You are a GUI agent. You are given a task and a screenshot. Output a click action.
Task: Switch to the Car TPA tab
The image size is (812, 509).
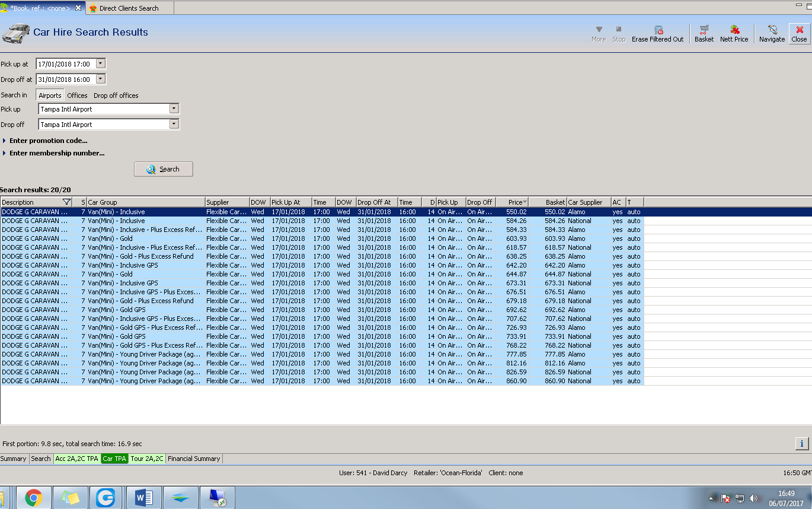pos(114,459)
